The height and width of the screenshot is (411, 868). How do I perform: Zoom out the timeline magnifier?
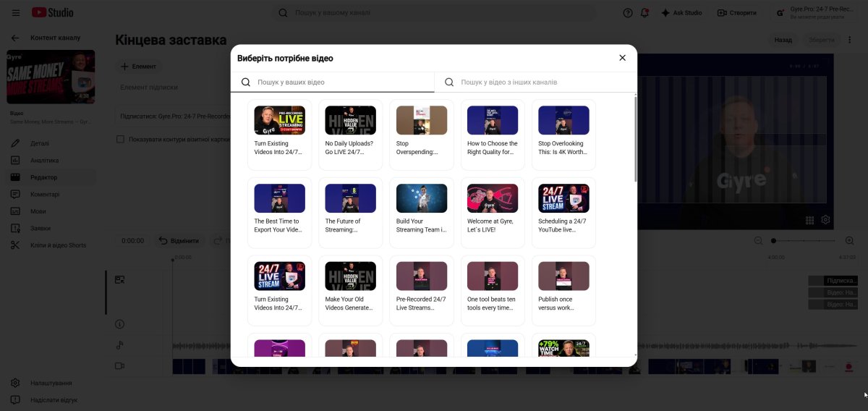point(758,241)
